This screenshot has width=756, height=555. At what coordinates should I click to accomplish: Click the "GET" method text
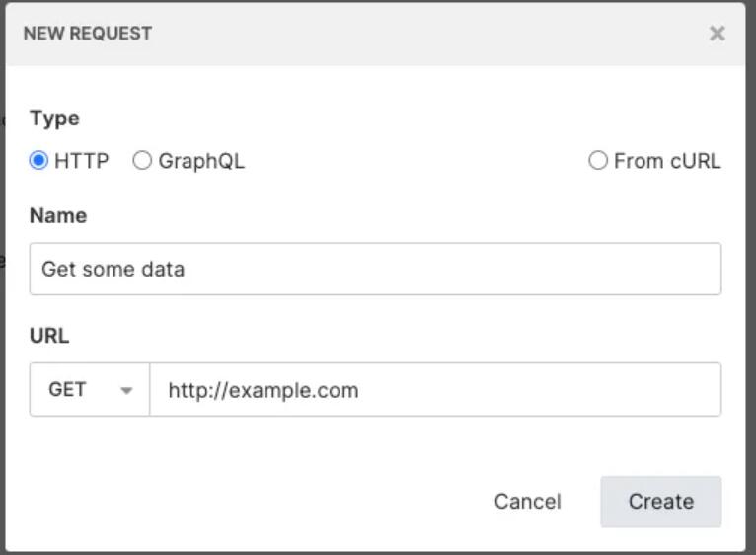[x=67, y=390]
